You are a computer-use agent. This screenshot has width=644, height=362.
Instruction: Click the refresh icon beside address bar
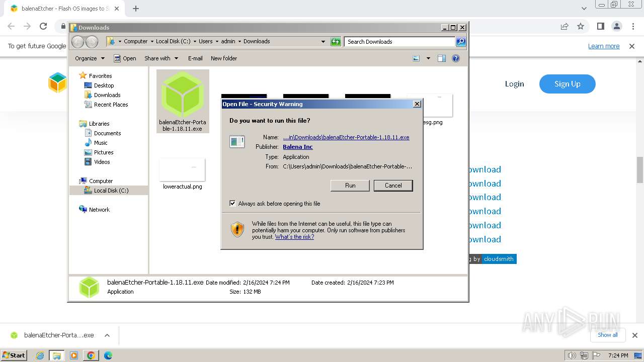[x=336, y=42]
